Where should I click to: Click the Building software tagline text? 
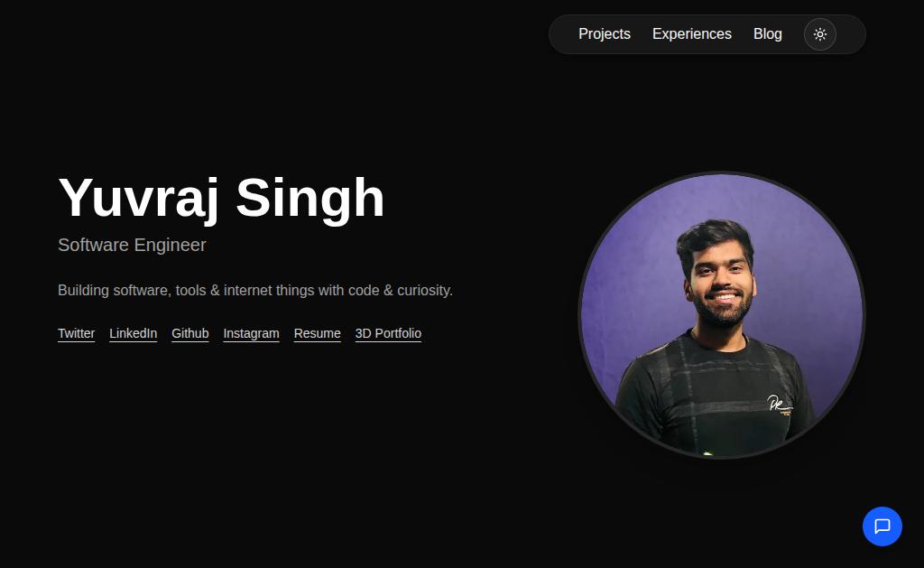(x=255, y=290)
